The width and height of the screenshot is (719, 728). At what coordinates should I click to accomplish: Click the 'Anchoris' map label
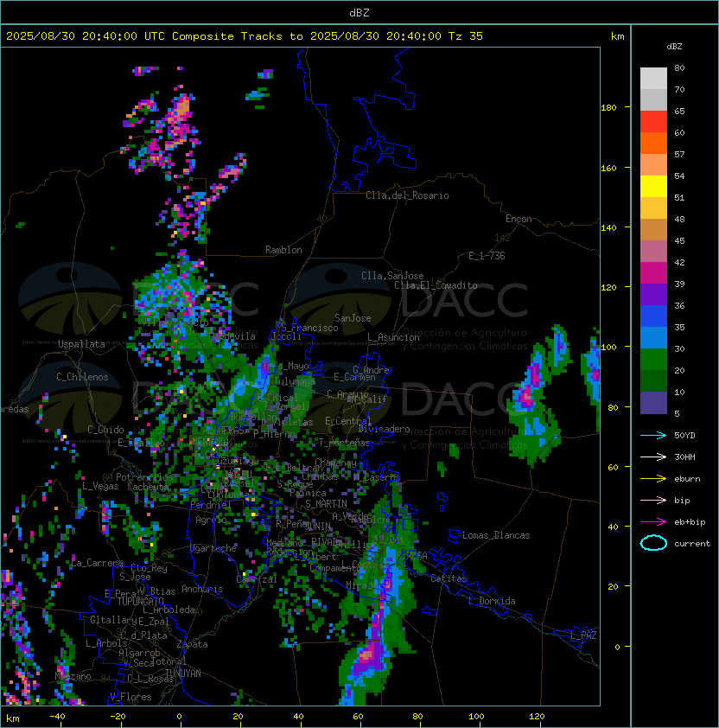(x=202, y=589)
